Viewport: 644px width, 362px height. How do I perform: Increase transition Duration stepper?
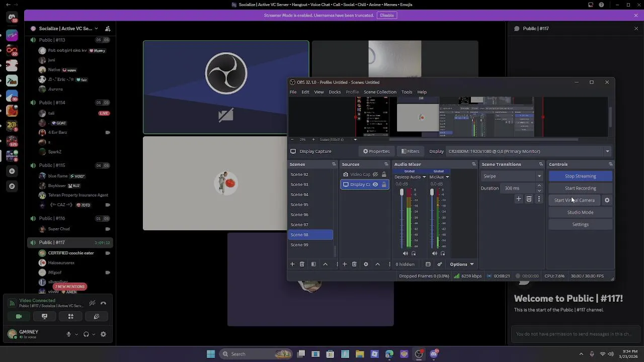click(x=539, y=186)
